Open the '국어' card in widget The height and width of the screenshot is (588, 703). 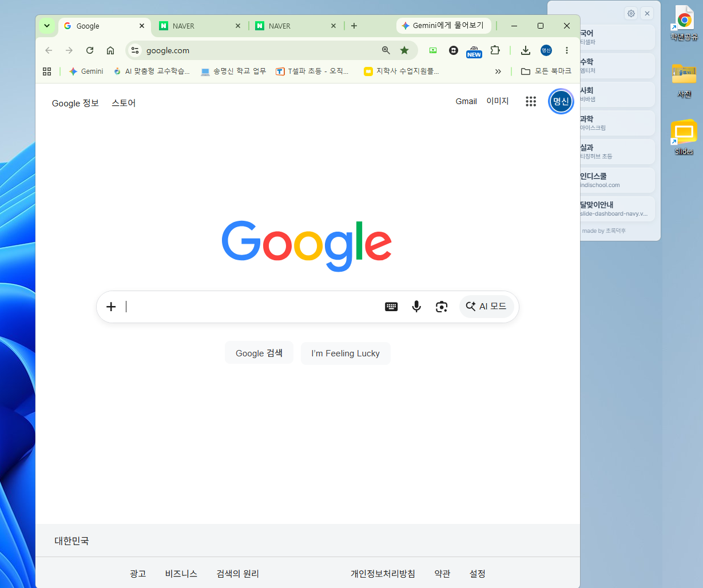(618, 37)
